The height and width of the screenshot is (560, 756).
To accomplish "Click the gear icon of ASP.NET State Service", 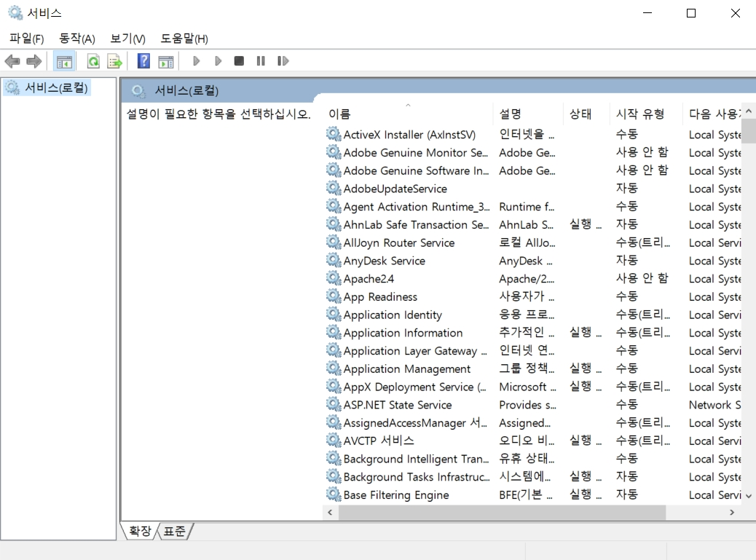I will click(x=333, y=404).
